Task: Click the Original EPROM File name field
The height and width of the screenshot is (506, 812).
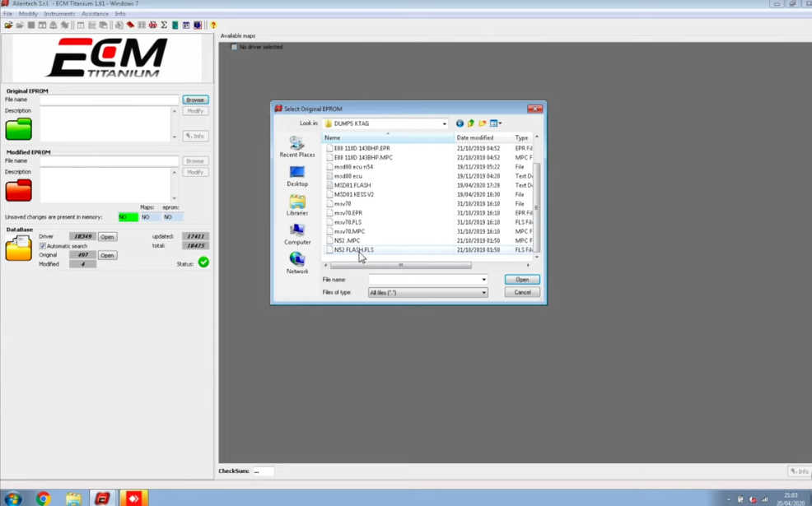Action: point(110,100)
